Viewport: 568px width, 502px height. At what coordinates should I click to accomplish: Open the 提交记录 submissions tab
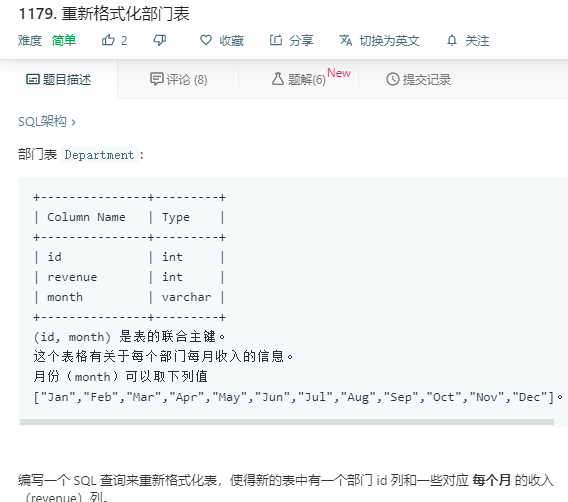pos(418,79)
